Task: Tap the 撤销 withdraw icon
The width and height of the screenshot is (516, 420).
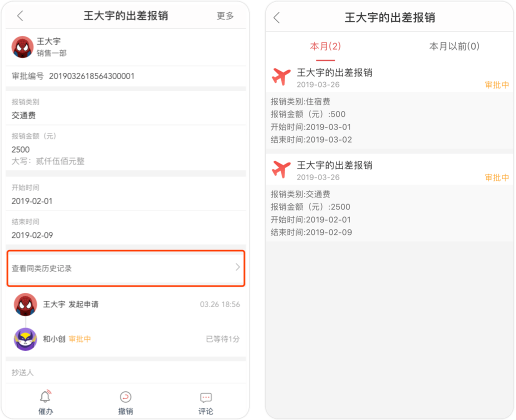Action: point(125,397)
